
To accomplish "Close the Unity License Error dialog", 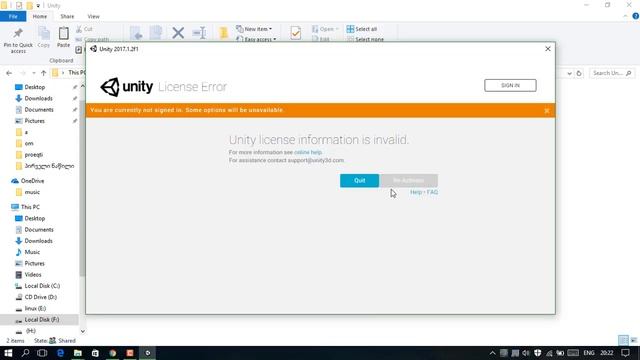I will tap(548, 49).
